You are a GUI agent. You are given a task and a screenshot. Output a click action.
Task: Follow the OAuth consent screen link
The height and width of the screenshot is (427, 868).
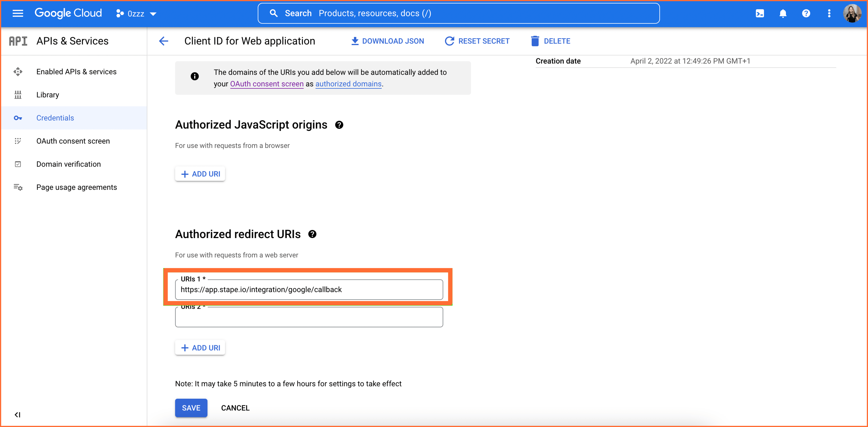(x=267, y=84)
